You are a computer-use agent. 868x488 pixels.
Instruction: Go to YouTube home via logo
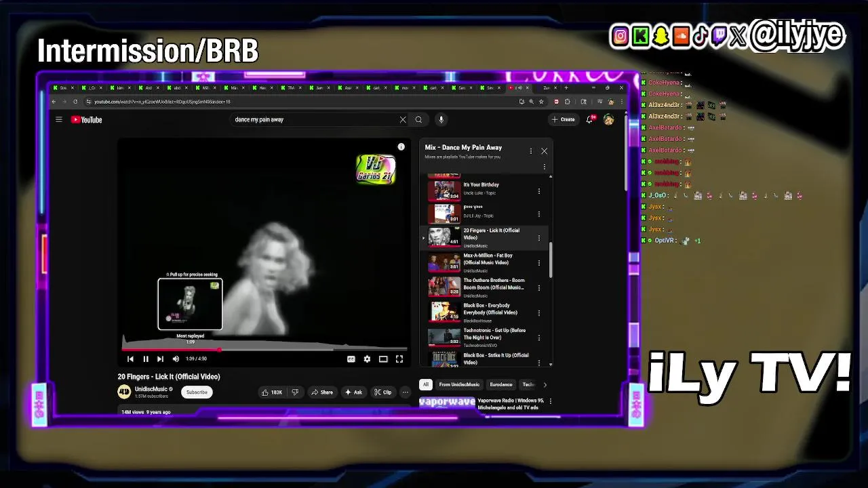point(87,120)
